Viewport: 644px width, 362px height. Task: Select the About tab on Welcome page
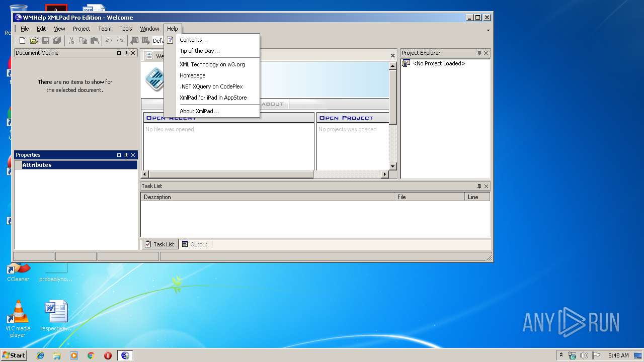(273, 104)
